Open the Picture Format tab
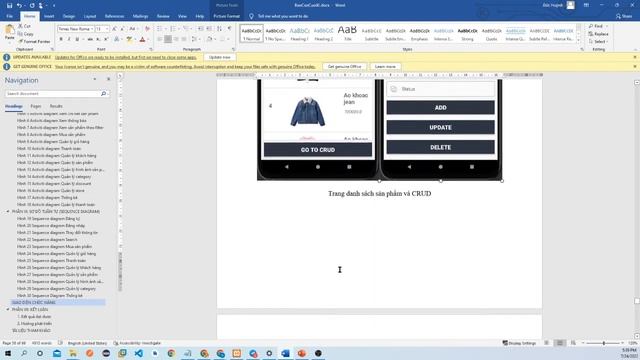The height and width of the screenshot is (360, 640). [227, 16]
